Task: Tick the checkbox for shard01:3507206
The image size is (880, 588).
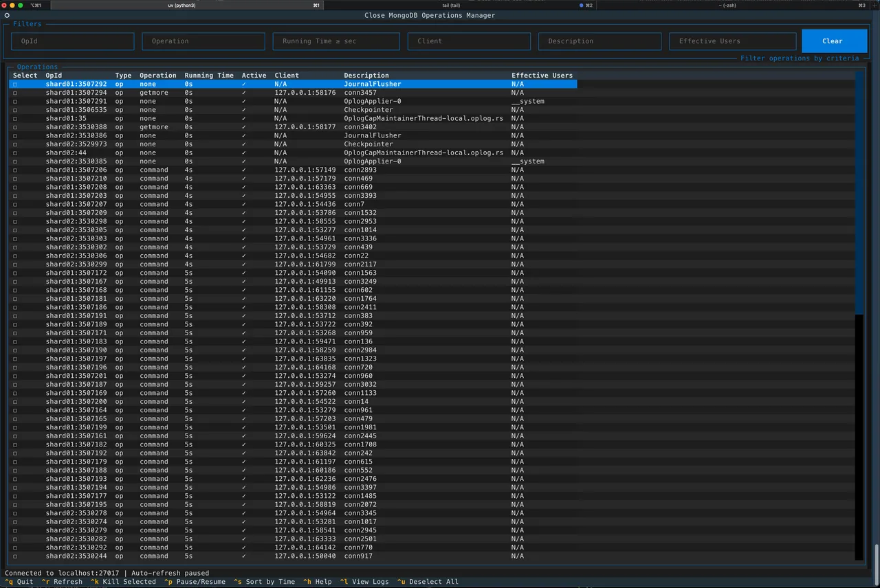Action: [15, 170]
